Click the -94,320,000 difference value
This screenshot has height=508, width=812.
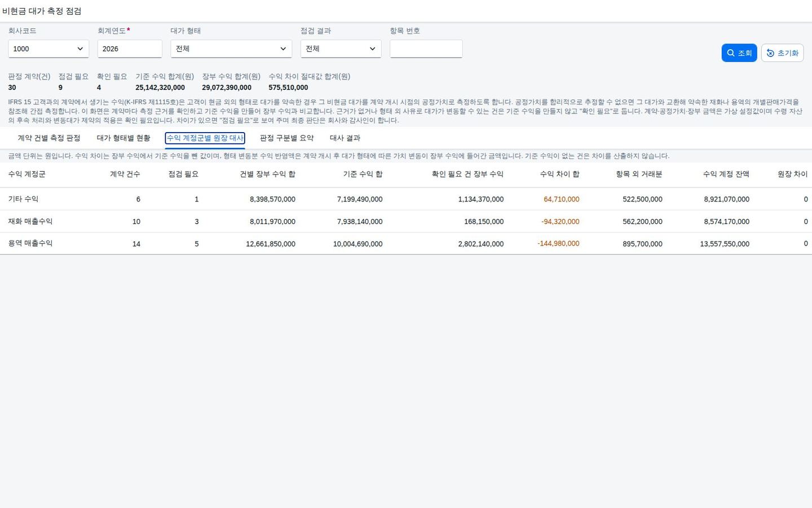(560, 222)
